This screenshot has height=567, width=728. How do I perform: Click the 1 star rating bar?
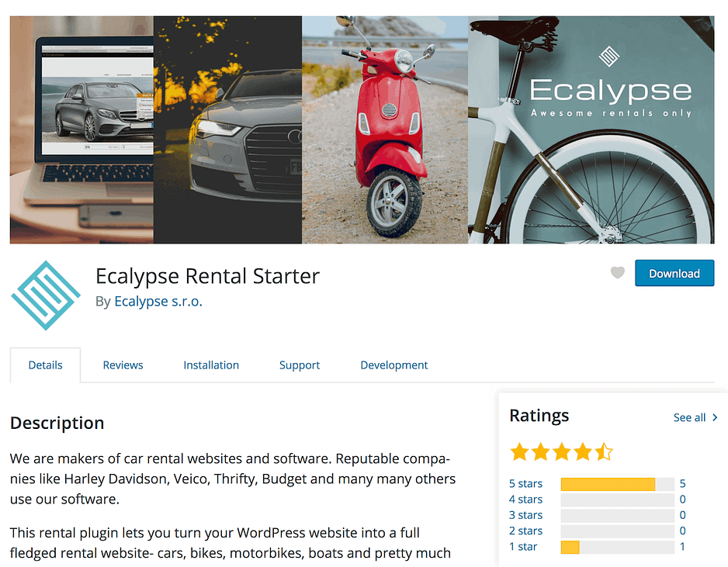coord(618,547)
